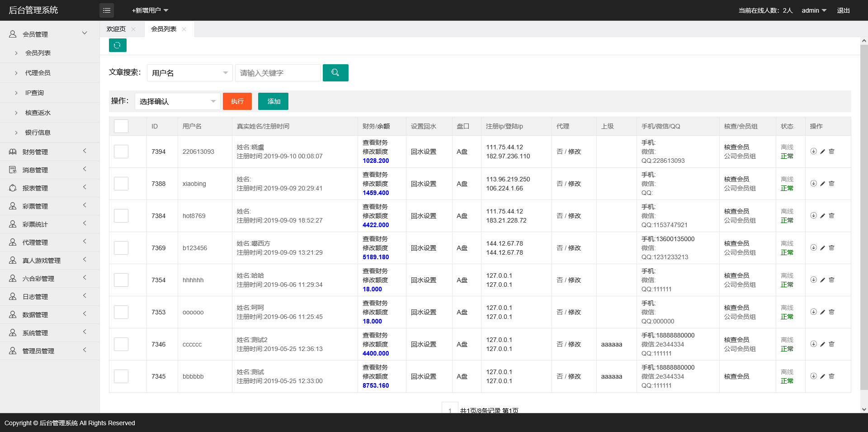The width and height of the screenshot is (868, 432).
Task: Switch to the 欢迎页 tab
Action: coord(117,29)
